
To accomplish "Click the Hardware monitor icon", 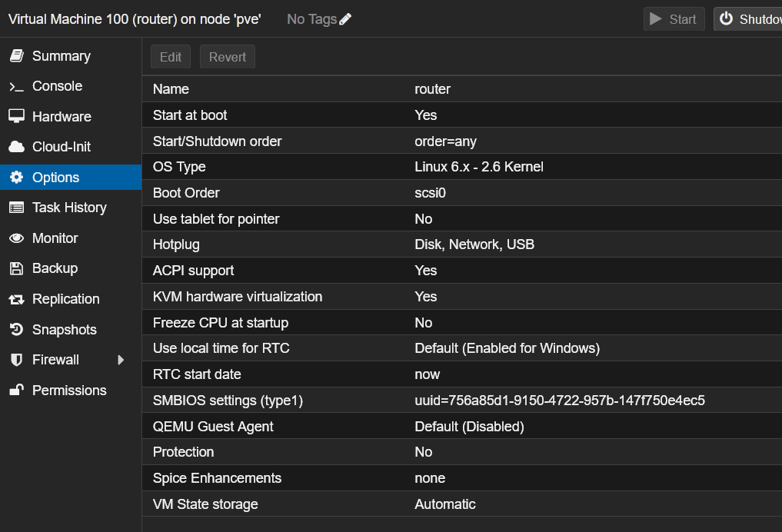I will coord(16,117).
